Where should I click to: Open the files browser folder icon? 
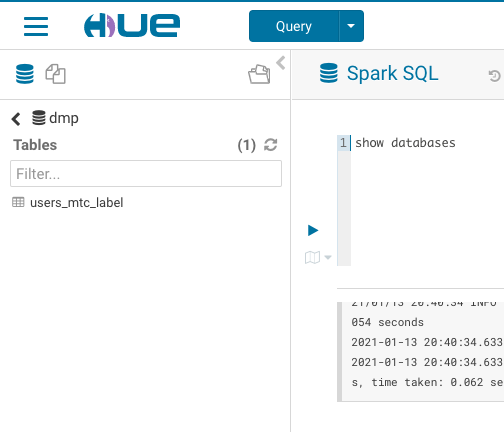point(259,74)
